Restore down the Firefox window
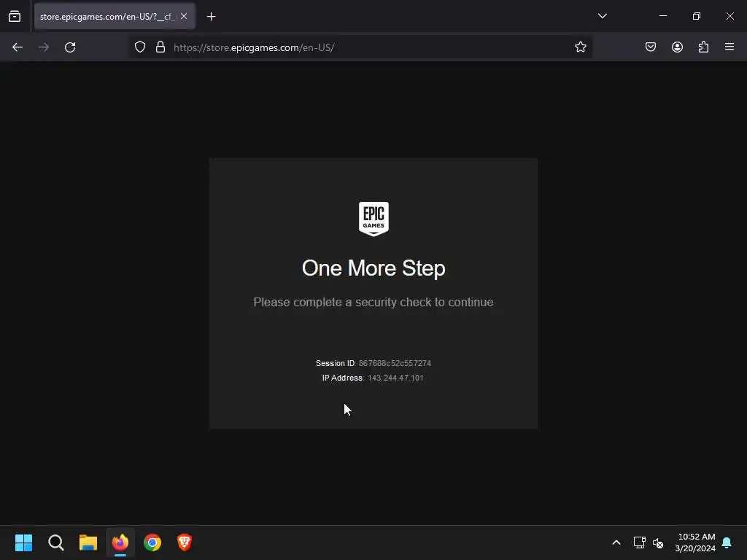The image size is (747, 560). point(697,16)
